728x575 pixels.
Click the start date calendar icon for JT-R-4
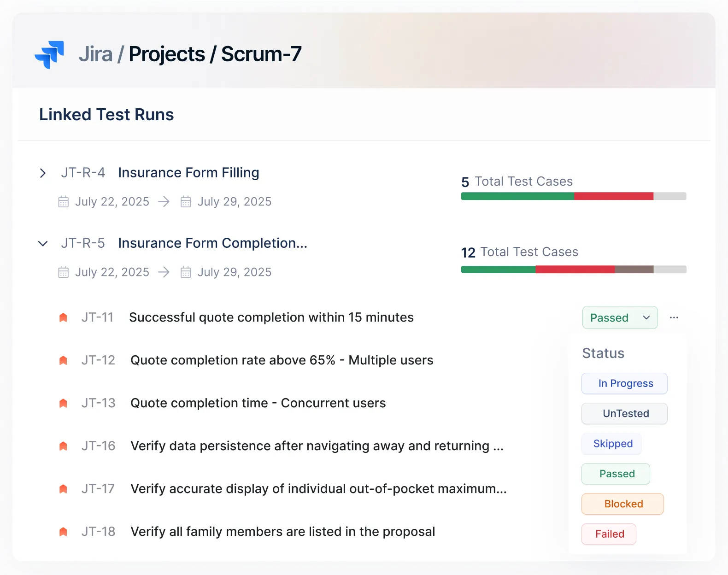[64, 202]
